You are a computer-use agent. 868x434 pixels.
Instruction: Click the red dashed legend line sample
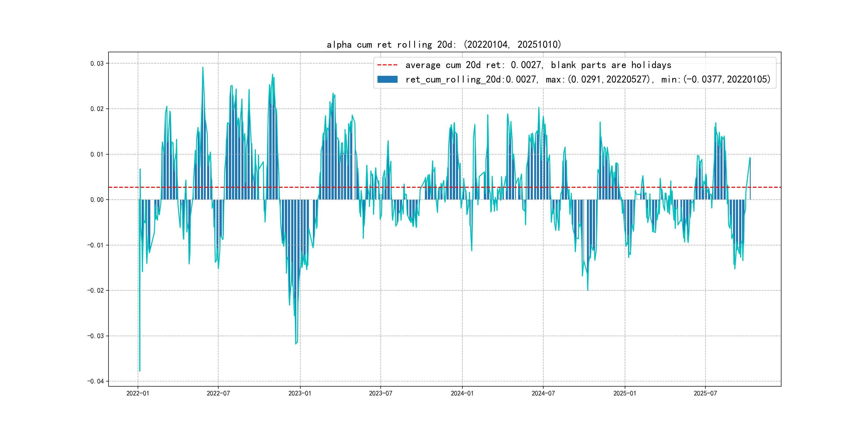point(387,65)
